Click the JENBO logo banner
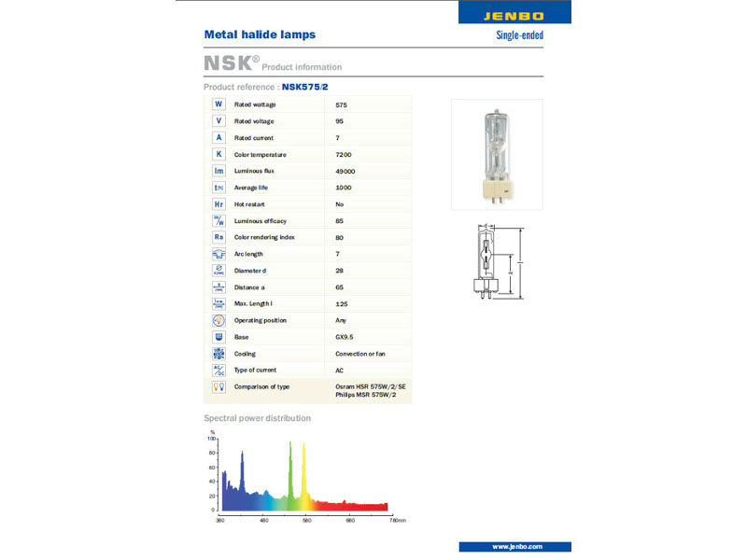 (x=514, y=12)
